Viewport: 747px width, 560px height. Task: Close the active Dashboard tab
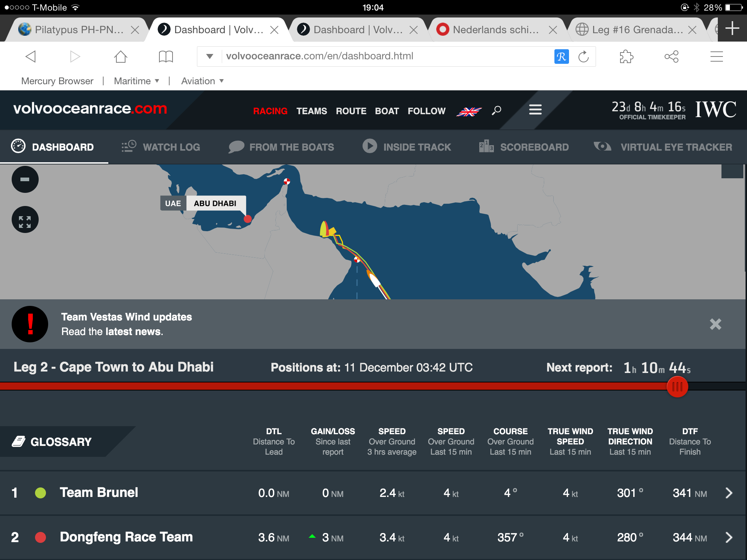click(x=274, y=30)
